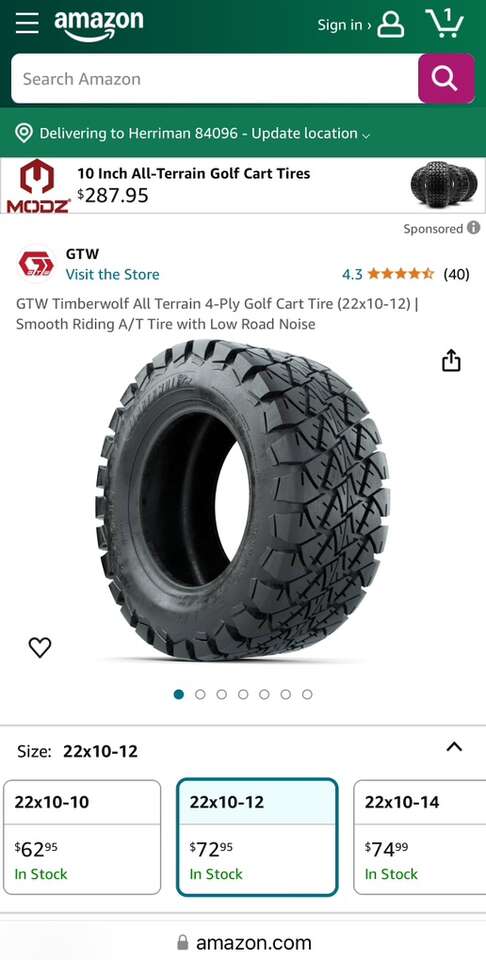Click the Amazon logo
Image resolution: width=486 pixels, height=960 pixels.
pyautogui.click(x=99, y=26)
